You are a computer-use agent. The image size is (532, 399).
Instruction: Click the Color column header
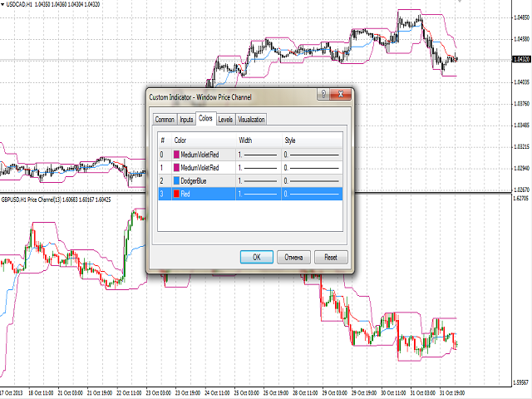204,140
